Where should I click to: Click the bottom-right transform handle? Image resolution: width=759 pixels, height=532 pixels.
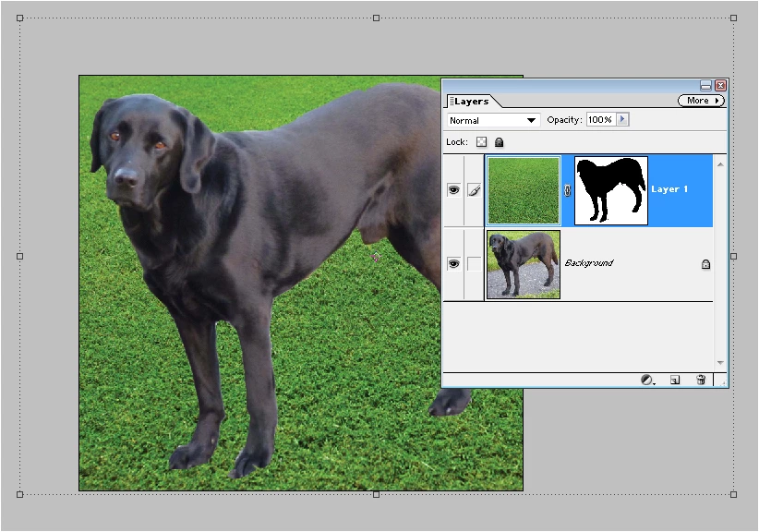(734, 494)
